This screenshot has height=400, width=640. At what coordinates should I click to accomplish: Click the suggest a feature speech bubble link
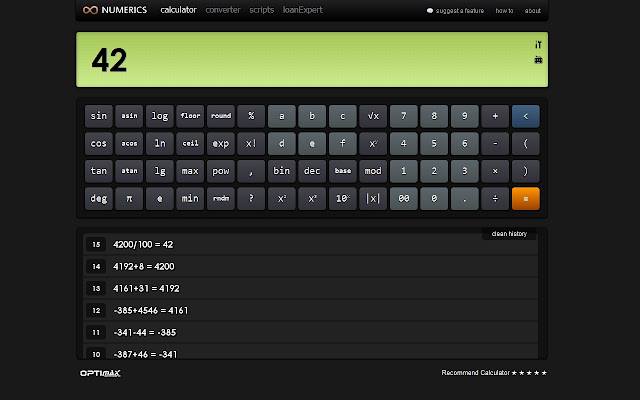(x=456, y=11)
